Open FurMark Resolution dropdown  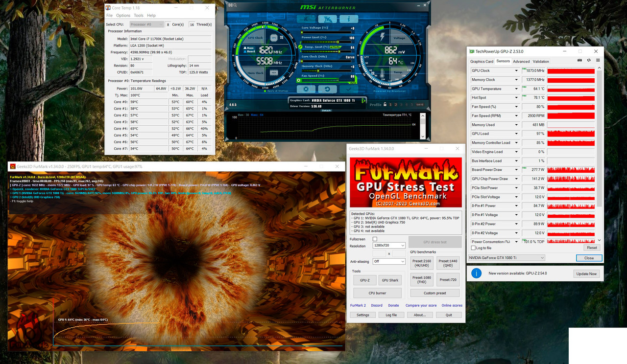[x=389, y=246]
